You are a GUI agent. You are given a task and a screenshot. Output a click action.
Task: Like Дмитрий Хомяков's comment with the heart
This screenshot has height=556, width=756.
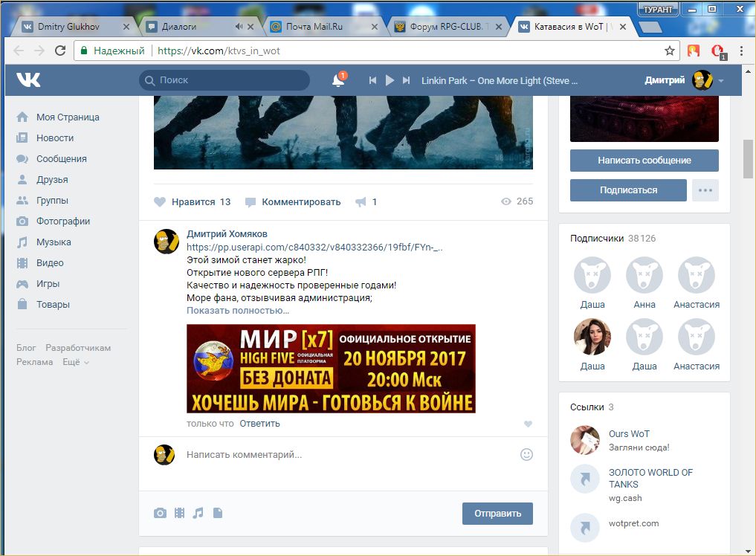(x=528, y=424)
